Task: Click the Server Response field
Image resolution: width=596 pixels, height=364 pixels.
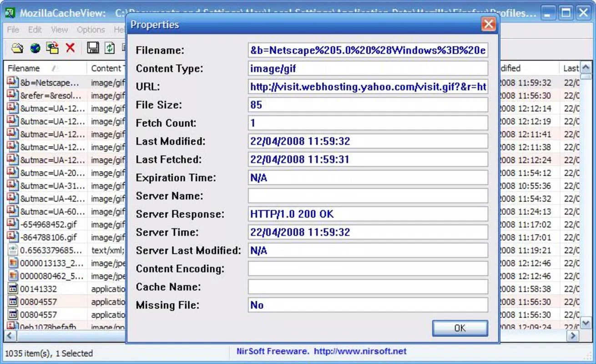Action: pos(368,214)
